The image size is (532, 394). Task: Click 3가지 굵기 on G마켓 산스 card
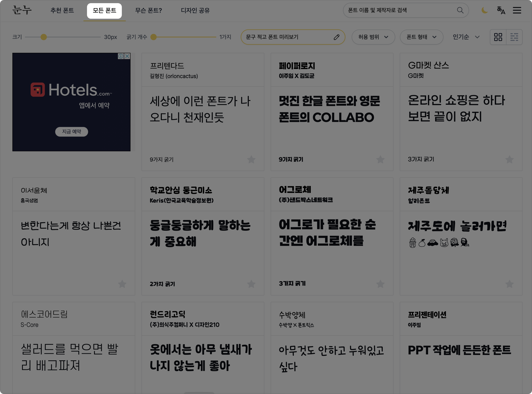[421, 159]
